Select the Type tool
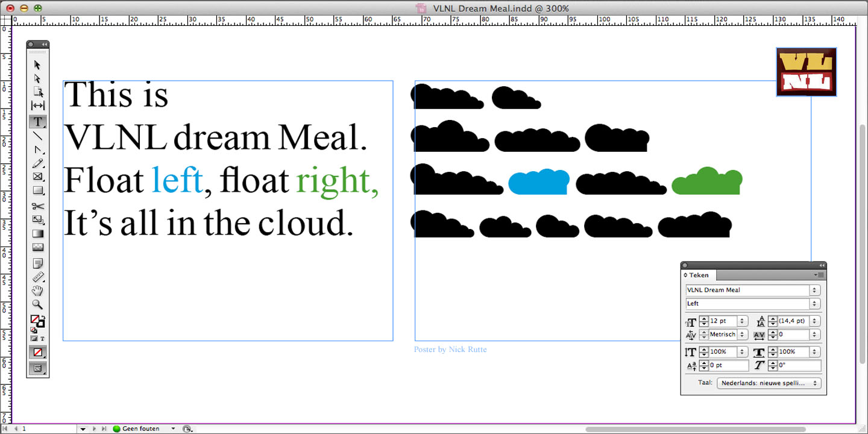This screenshot has width=868, height=434. [x=37, y=121]
